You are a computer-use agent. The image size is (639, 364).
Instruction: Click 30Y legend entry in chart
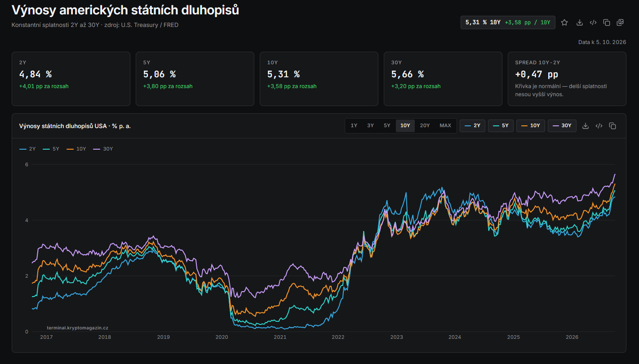coord(103,149)
